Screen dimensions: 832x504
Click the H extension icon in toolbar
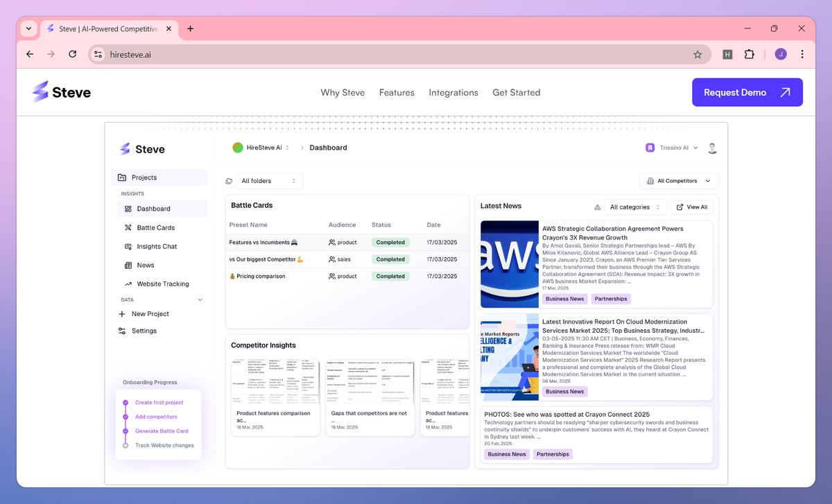point(727,54)
